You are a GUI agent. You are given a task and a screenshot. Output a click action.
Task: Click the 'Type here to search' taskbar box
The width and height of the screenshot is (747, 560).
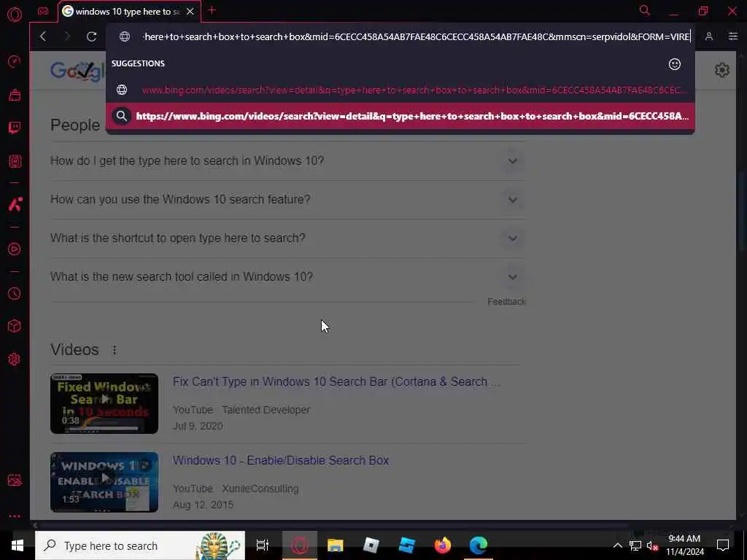click(140, 545)
